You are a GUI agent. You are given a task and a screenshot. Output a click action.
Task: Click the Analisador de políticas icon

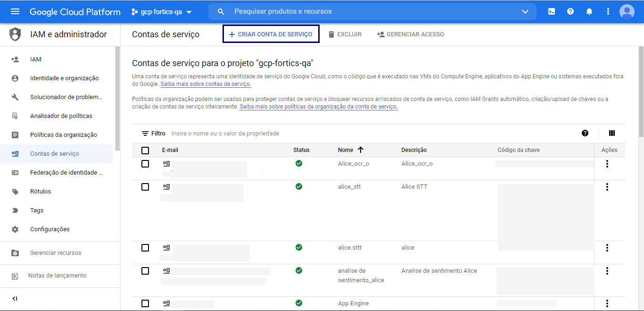click(x=15, y=116)
